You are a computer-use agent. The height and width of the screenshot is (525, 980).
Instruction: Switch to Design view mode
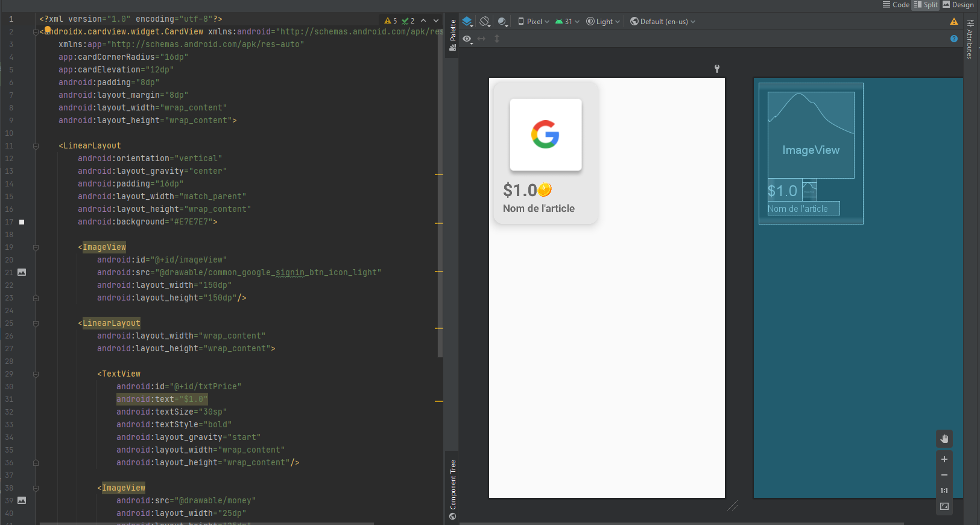click(x=958, y=5)
